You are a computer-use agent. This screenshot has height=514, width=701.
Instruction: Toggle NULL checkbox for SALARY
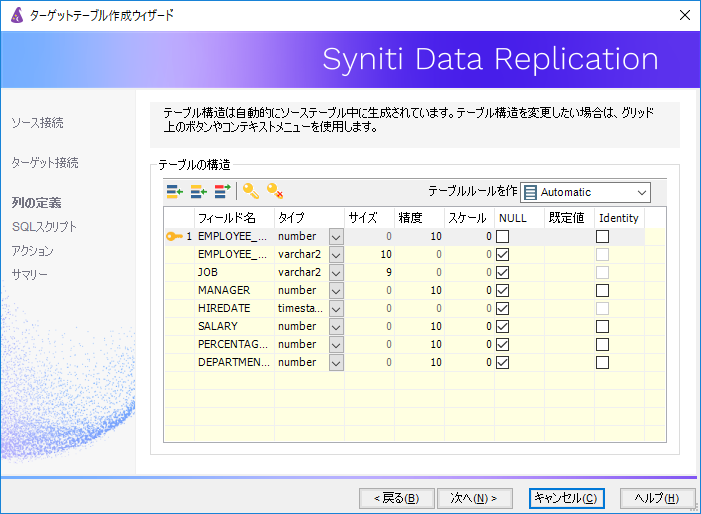503,326
